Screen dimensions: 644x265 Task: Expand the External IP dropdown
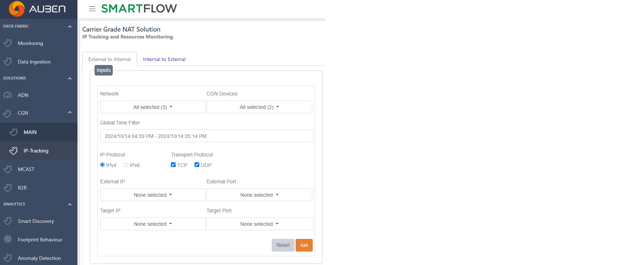pyautogui.click(x=153, y=195)
